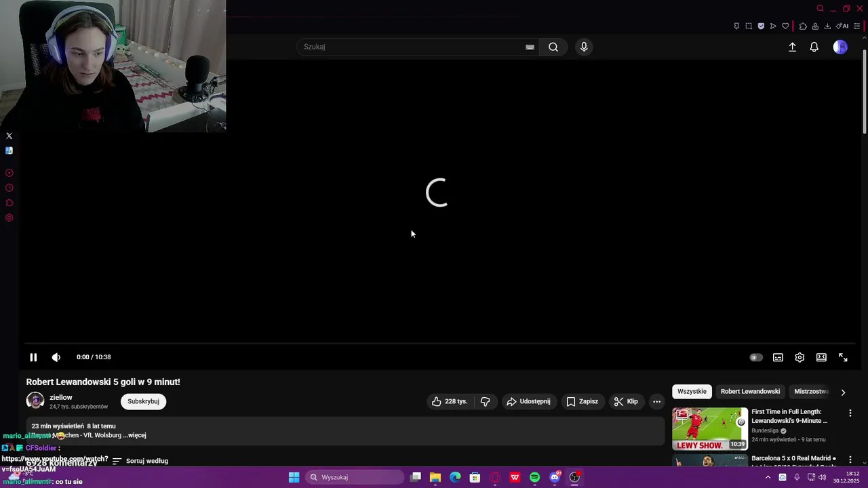Open the ziellow channel avatar
The image size is (868, 488).
pos(35,401)
